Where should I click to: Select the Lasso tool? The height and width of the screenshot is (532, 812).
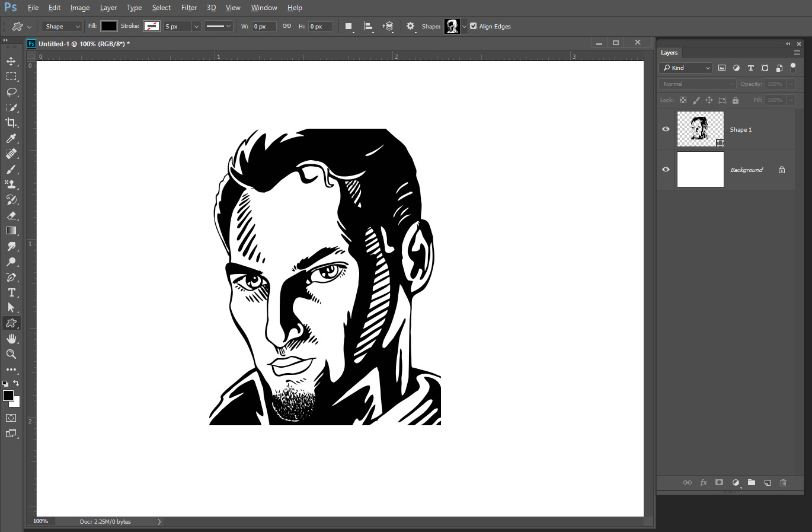[11, 92]
